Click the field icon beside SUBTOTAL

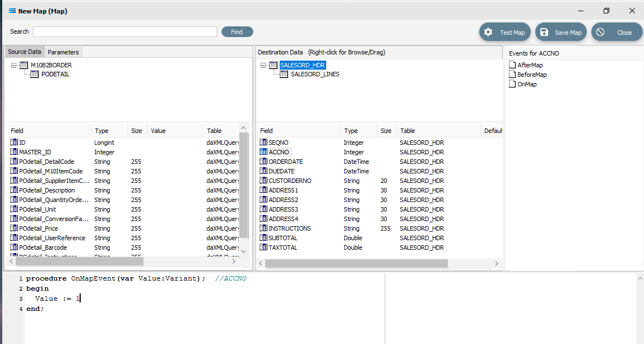pos(263,237)
